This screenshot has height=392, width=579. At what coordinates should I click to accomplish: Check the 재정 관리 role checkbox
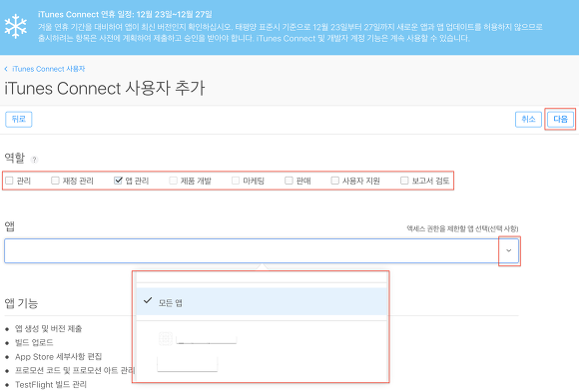click(55, 181)
